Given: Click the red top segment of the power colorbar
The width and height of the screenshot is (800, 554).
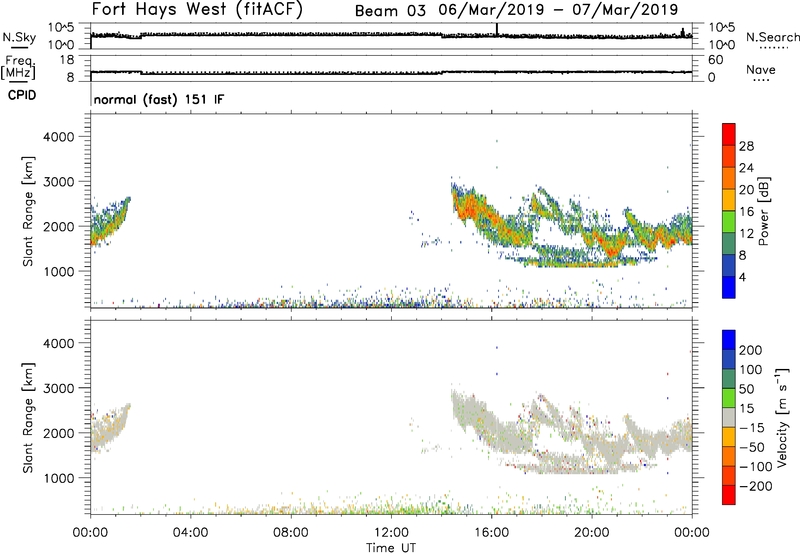Looking at the screenshot, I should [729, 134].
